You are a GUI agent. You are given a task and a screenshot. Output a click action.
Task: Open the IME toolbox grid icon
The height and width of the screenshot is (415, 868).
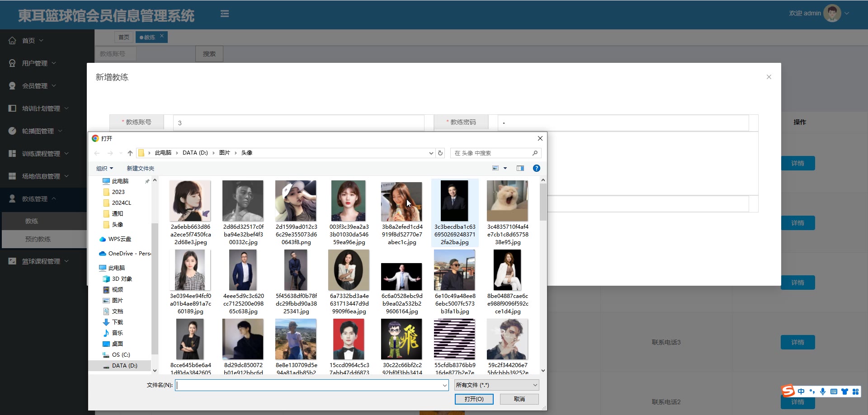point(855,391)
